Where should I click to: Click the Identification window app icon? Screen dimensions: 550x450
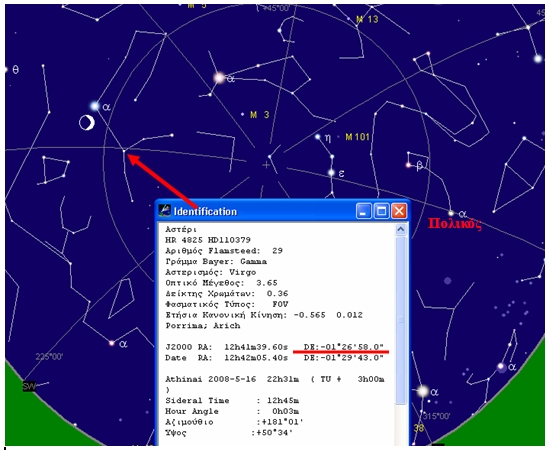pyautogui.click(x=165, y=211)
